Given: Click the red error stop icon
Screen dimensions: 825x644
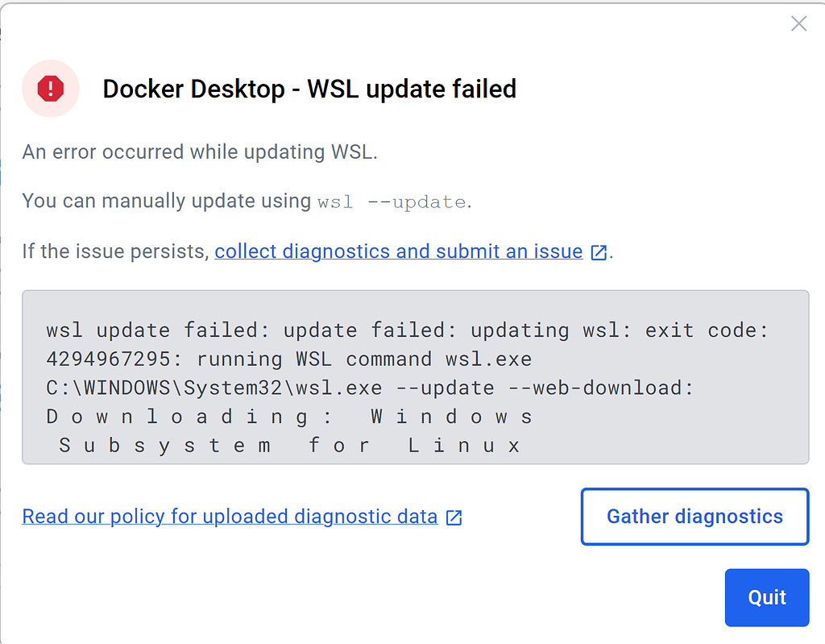Looking at the screenshot, I should [50, 89].
